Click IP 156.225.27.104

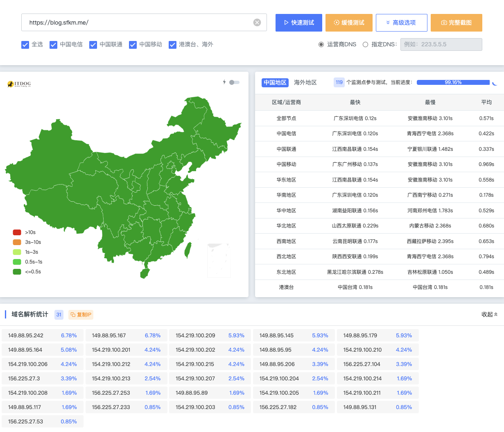362,364
